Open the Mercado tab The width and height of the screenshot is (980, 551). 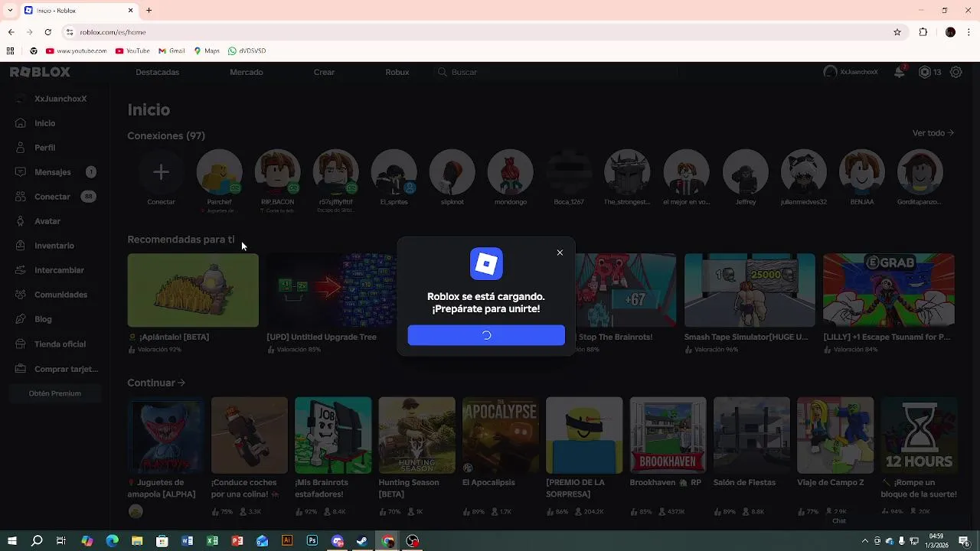(247, 72)
